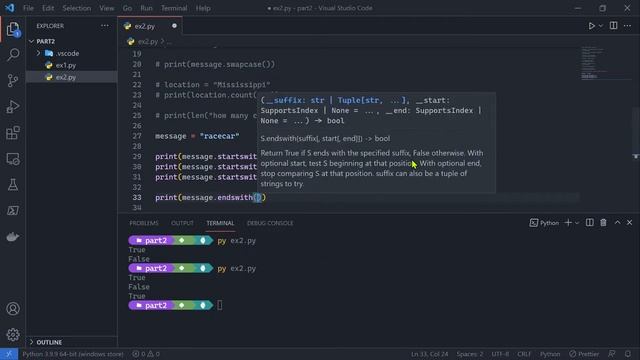640x360 pixels.
Task: Open the terminal-like activity bar icon
Action: pos(13,211)
